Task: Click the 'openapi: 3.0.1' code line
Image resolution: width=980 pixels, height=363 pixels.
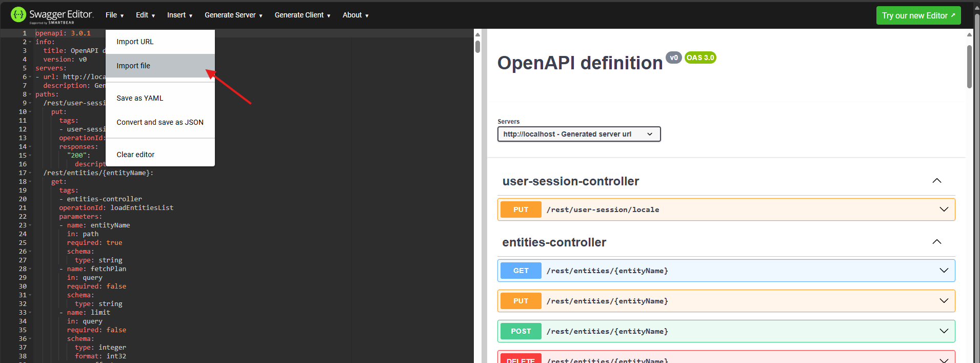Action: click(63, 33)
